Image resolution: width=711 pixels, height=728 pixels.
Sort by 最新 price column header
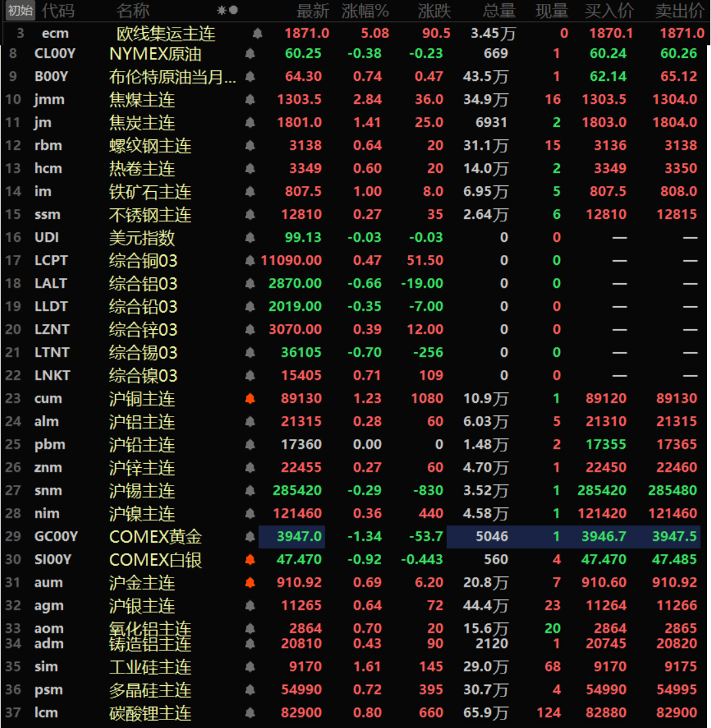coord(313,11)
